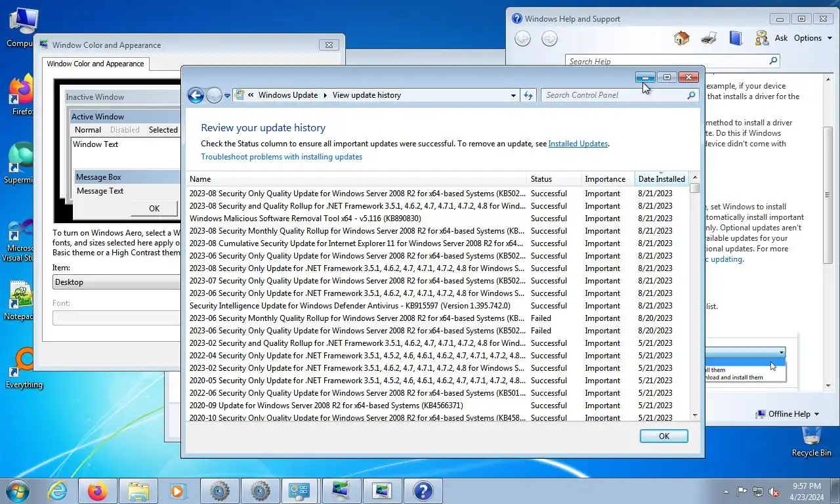The width and height of the screenshot is (840, 504).
Task: Open the Start menu orb
Action: 16,491
